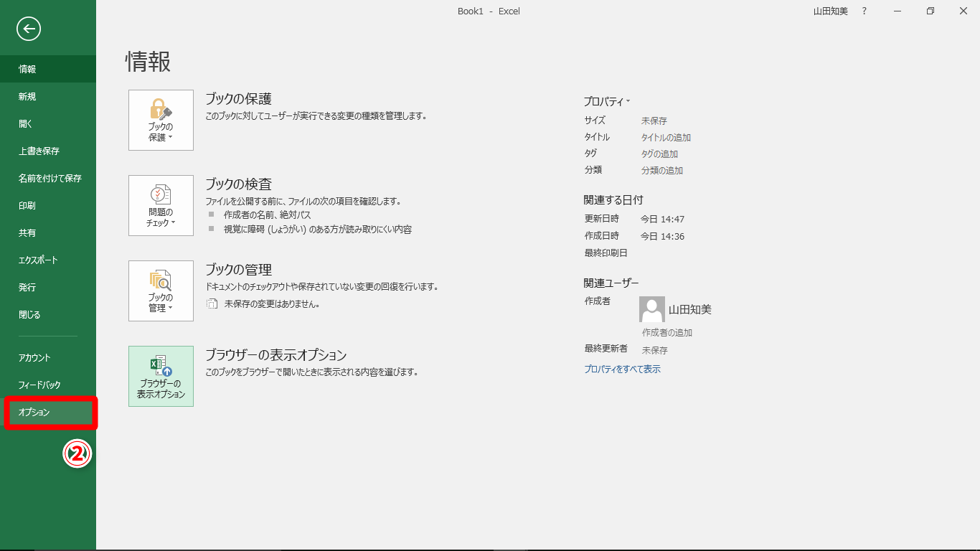Click the 未保存の変更はありません。 item

[x=272, y=303]
